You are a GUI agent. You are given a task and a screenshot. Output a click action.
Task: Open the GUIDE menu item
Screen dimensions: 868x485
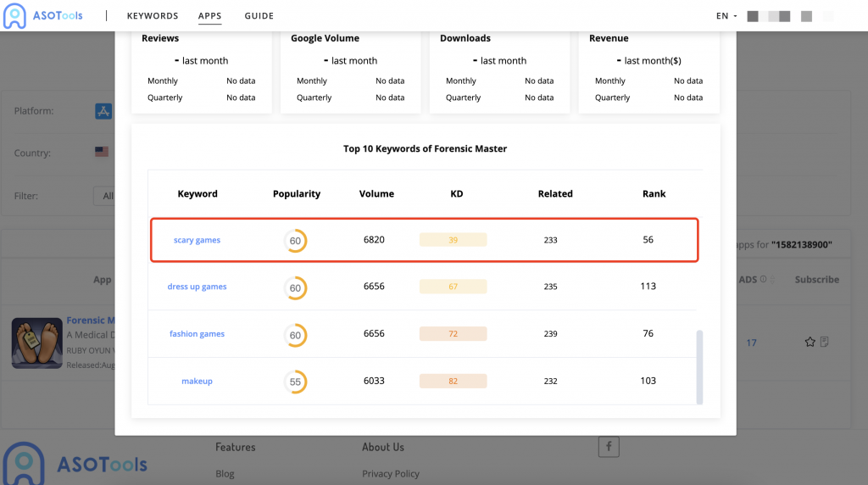(259, 16)
